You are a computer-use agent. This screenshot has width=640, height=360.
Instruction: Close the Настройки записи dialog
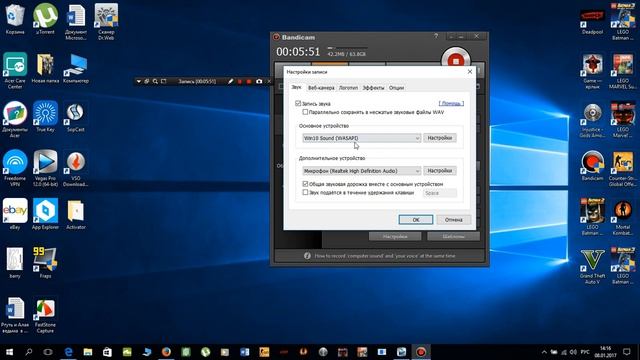click(470, 71)
